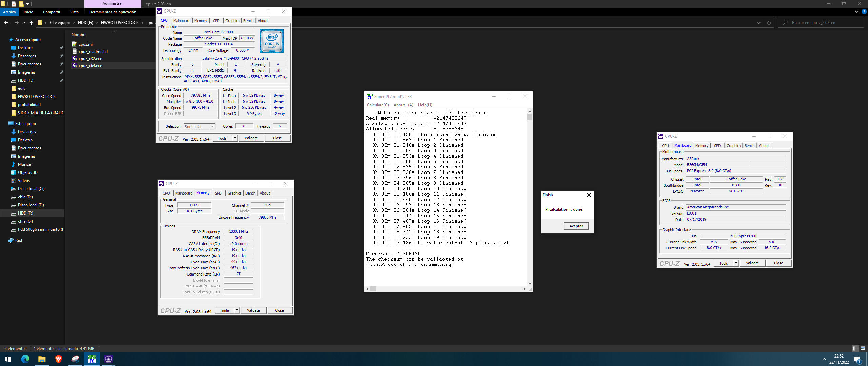
Task: Click Close in CPU tab window
Action: (x=277, y=138)
